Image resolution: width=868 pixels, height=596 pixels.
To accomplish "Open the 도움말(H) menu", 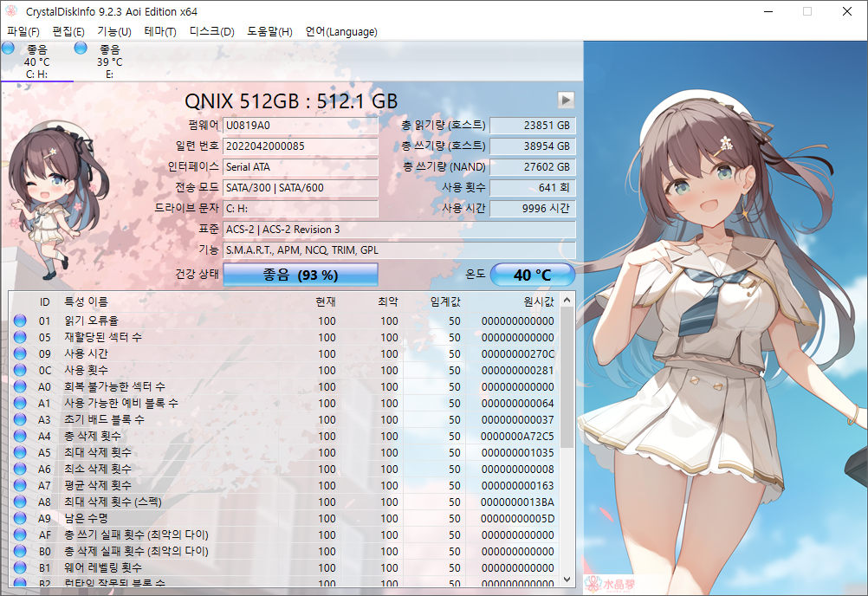I will [269, 31].
